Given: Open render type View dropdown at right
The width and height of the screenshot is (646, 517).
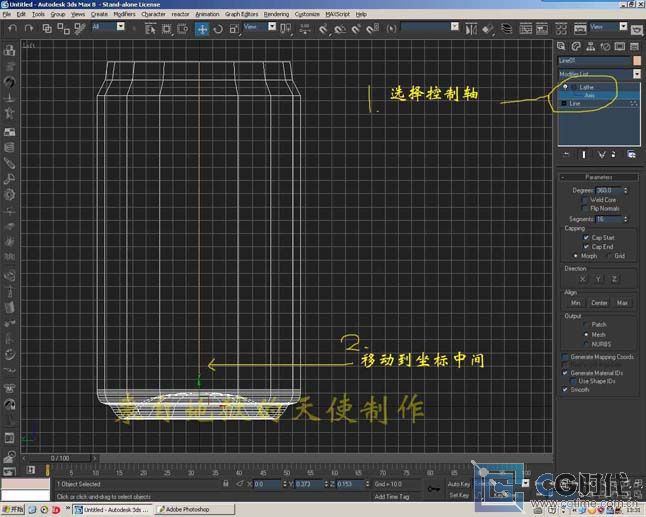Looking at the screenshot, I should (x=623, y=27).
